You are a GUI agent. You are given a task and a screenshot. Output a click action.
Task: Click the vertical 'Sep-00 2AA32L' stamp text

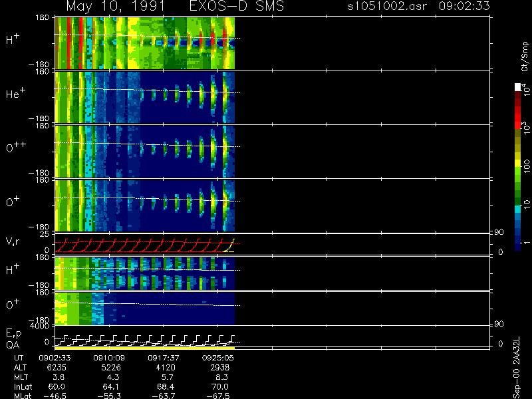pyautogui.click(x=517, y=368)
